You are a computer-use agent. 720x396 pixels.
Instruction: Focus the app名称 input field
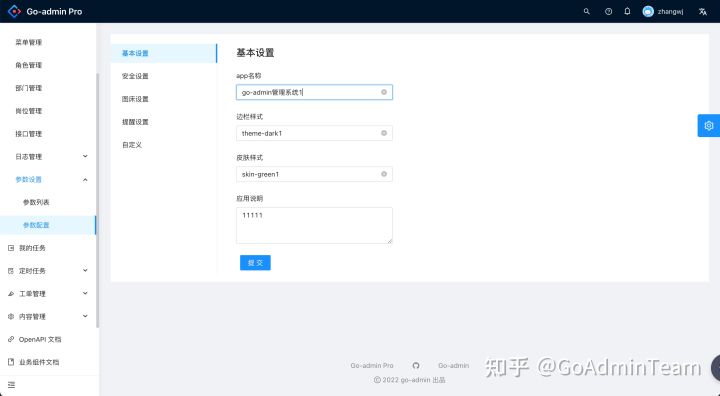(314, 92)
